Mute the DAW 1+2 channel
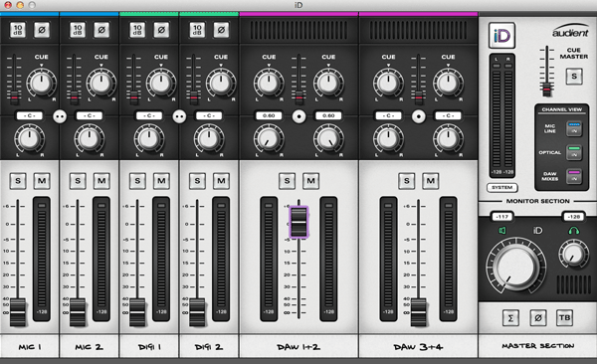Viewport: 597px width, 364px height. pos(310,181)
